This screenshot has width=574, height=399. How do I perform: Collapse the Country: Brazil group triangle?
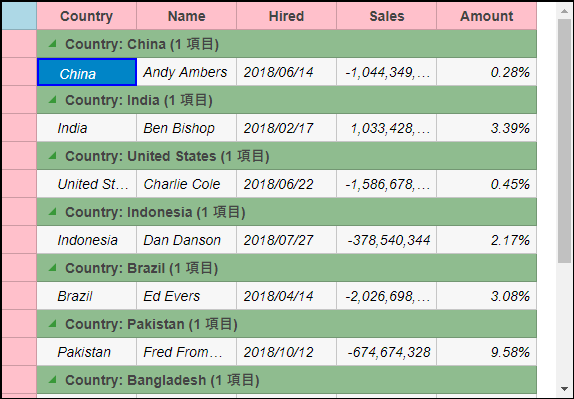[53, 268]
